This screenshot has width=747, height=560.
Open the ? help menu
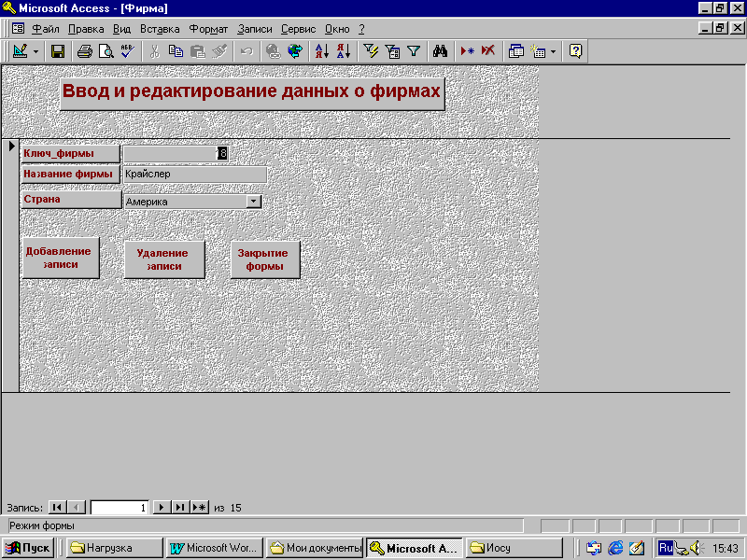[361, 29]
